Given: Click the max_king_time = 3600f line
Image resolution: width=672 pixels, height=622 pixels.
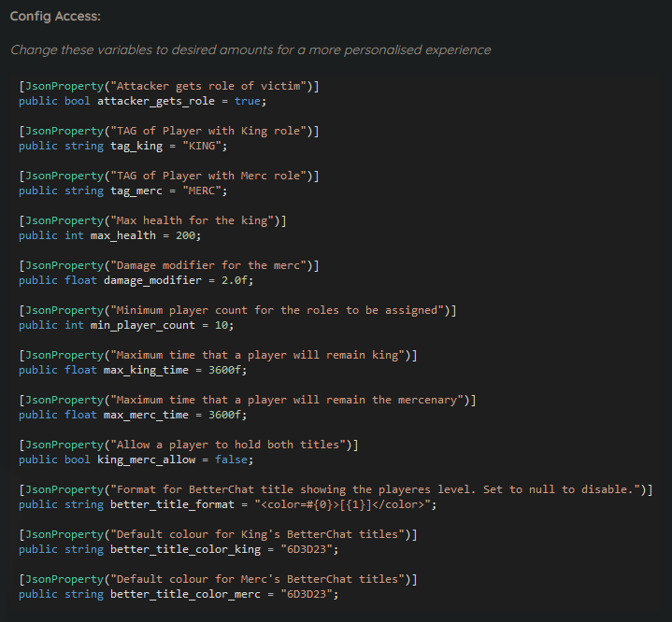Looking at the screenshot, I should pos(133,370).
